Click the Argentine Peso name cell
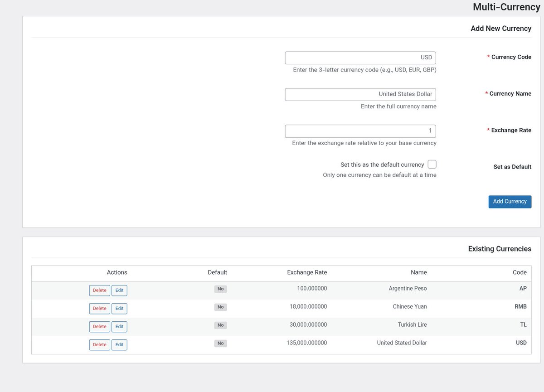Image resolution: width=544 pixels, height=392 pixels. (x=408, y=289)
